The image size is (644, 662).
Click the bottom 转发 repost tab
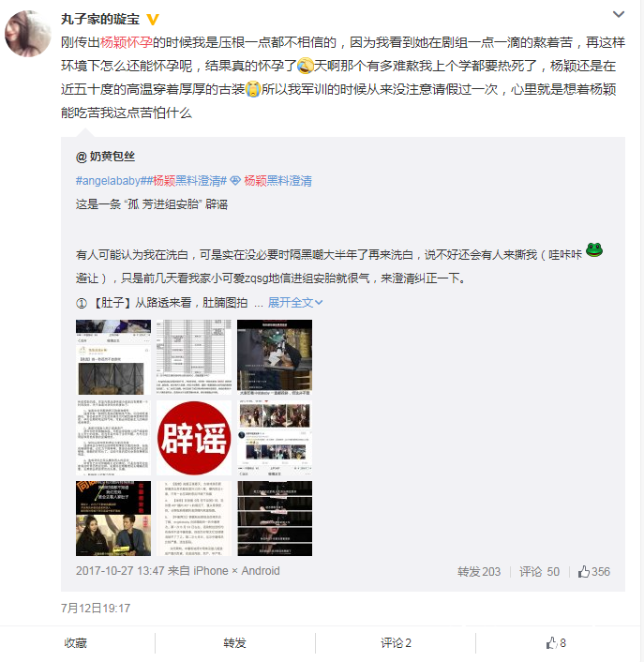pyautogui.click(x=234, y=643)
